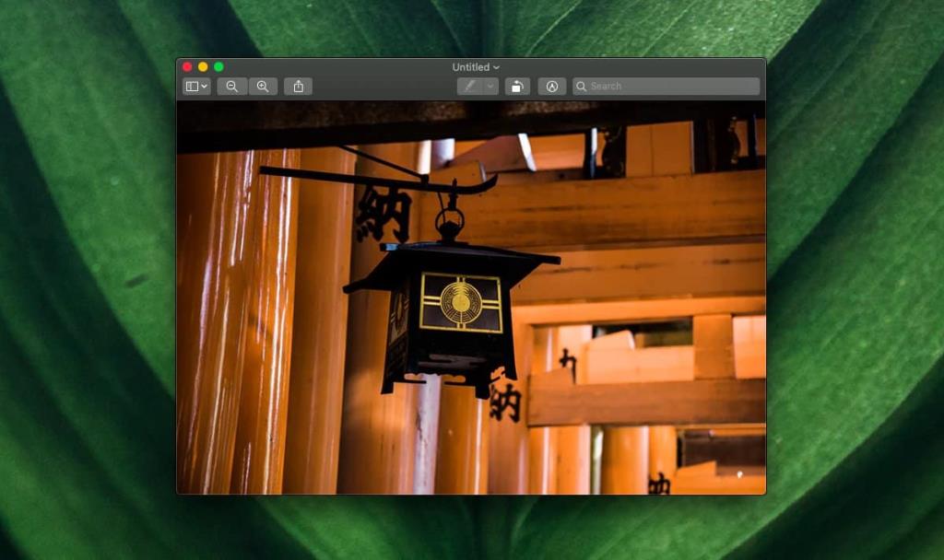The image size is (944, 560).
Task: Click the green leaf desktop wallpaper
Action: click(83, 276)
